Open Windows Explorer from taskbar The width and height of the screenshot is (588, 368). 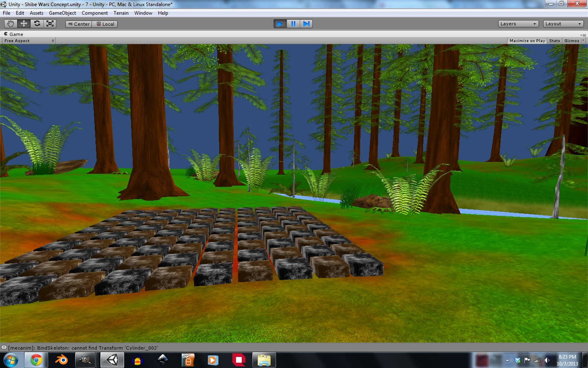[x=264, y=360]
